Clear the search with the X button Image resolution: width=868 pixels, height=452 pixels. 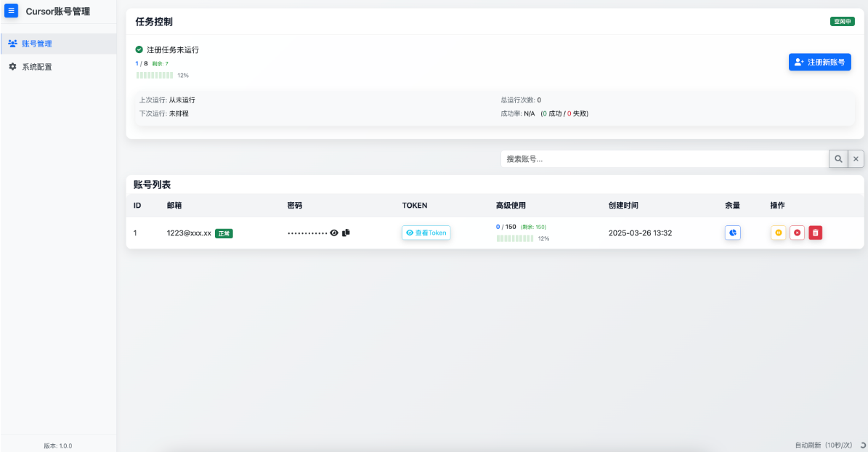[856, 159]
